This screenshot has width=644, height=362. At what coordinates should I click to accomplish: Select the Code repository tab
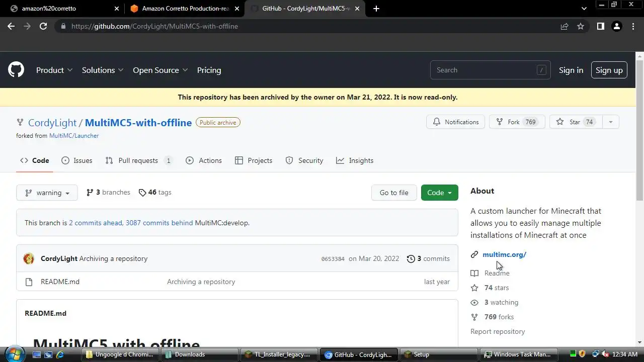[x=35, y=160]
